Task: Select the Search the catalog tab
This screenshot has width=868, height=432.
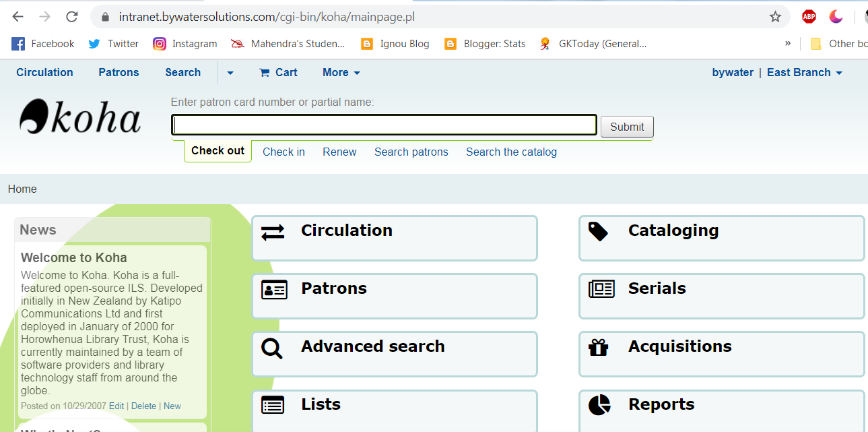Action: tap(511, 152)
